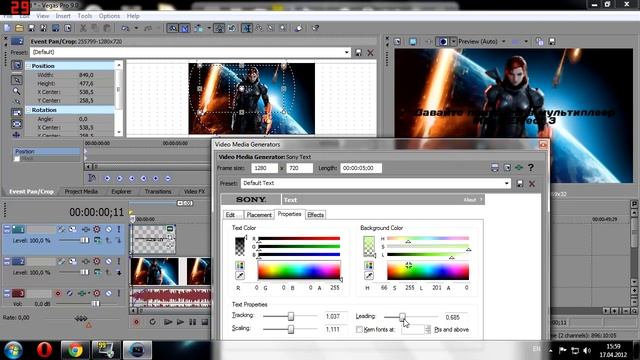Click the Leading slider handle

402,317
